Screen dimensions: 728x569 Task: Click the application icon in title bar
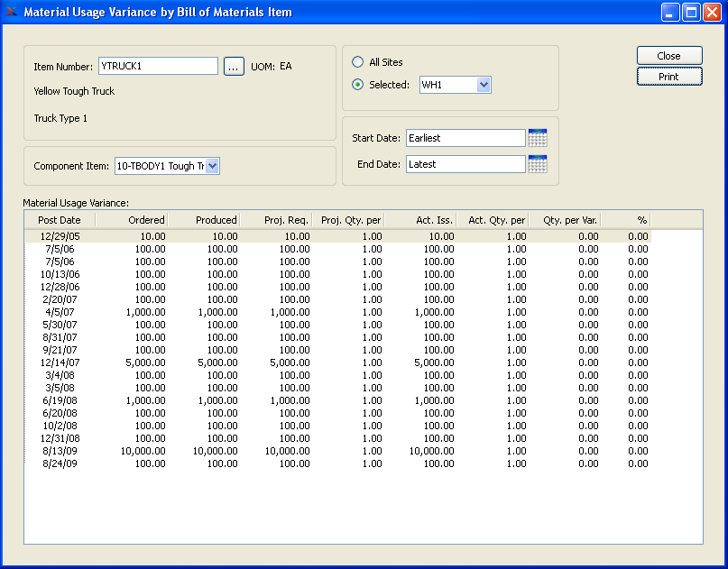[12, 12]
